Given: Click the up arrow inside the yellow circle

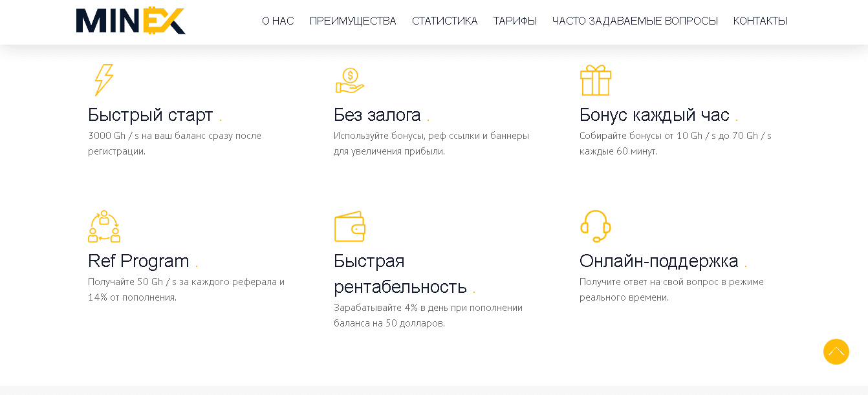Looking at the screenshot, I should (836, 352).
